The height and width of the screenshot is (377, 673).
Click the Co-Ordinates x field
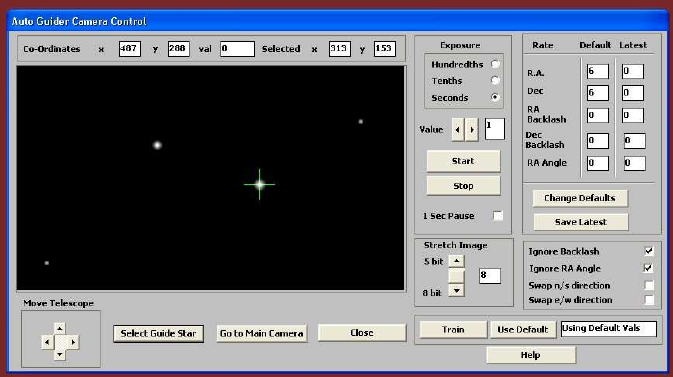pos(130,49)
